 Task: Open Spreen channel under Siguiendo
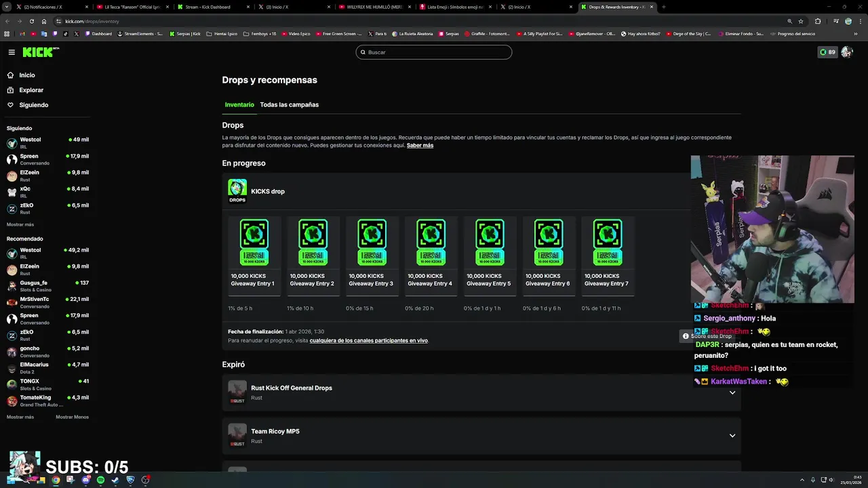(x=47, y=159)
